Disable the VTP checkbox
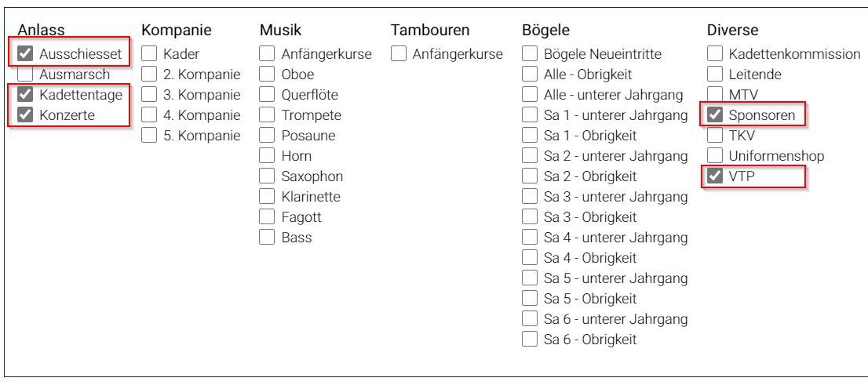 point(714,176)
